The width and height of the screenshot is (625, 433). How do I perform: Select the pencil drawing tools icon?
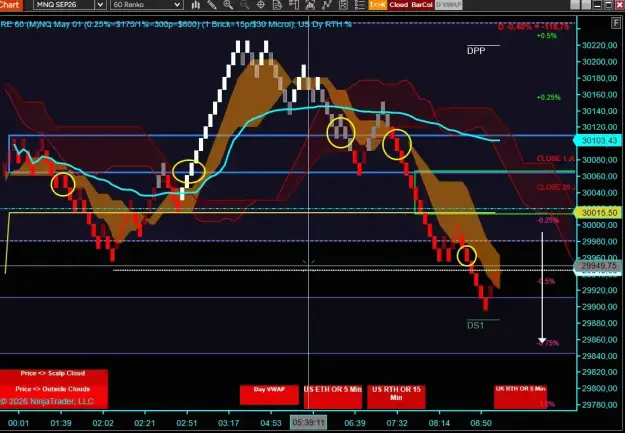coord(212,5)
